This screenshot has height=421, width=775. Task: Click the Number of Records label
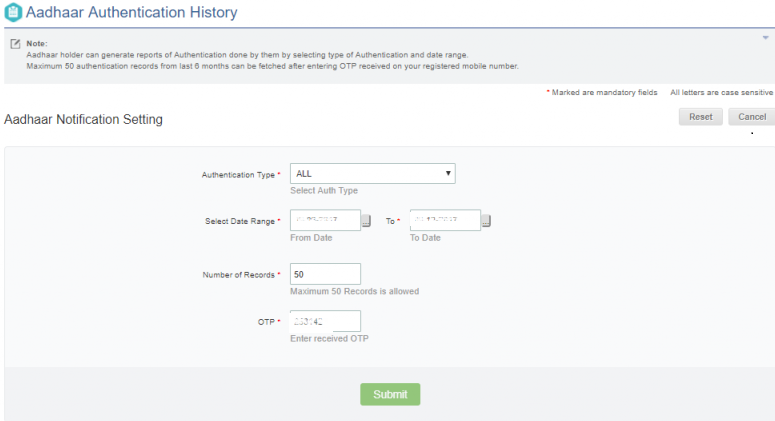(238, 275)
